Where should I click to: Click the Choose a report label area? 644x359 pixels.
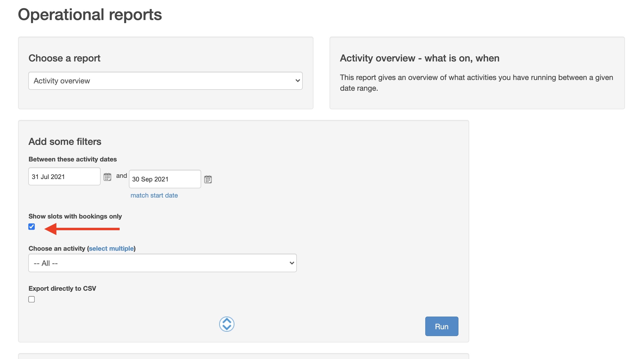[64, 58]
